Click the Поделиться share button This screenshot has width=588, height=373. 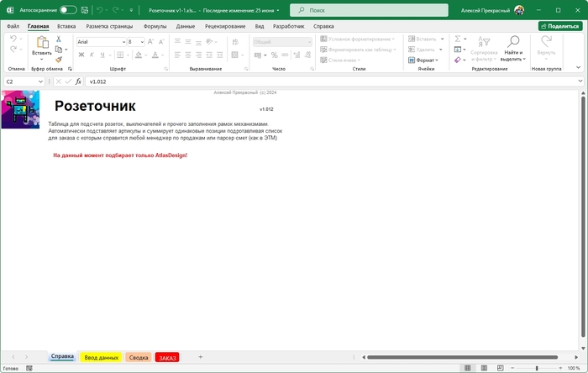559,26
